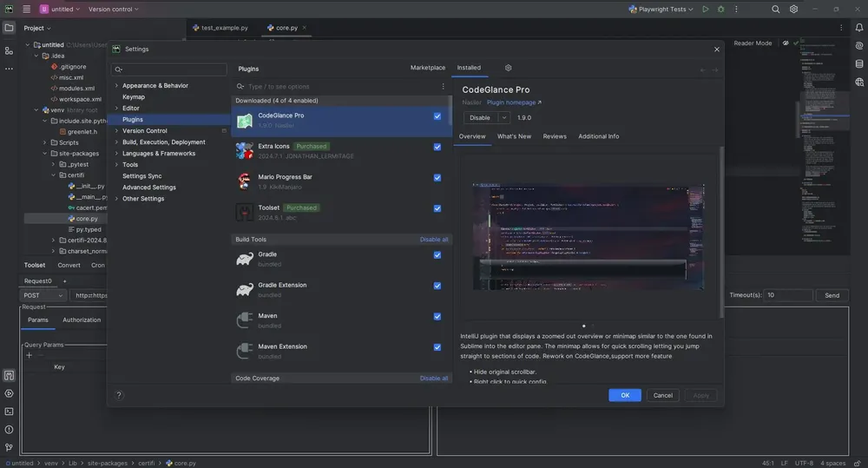Screen dimensions: 868x468
Task: Run Playwright Tests with play icon
Action: 705,9
